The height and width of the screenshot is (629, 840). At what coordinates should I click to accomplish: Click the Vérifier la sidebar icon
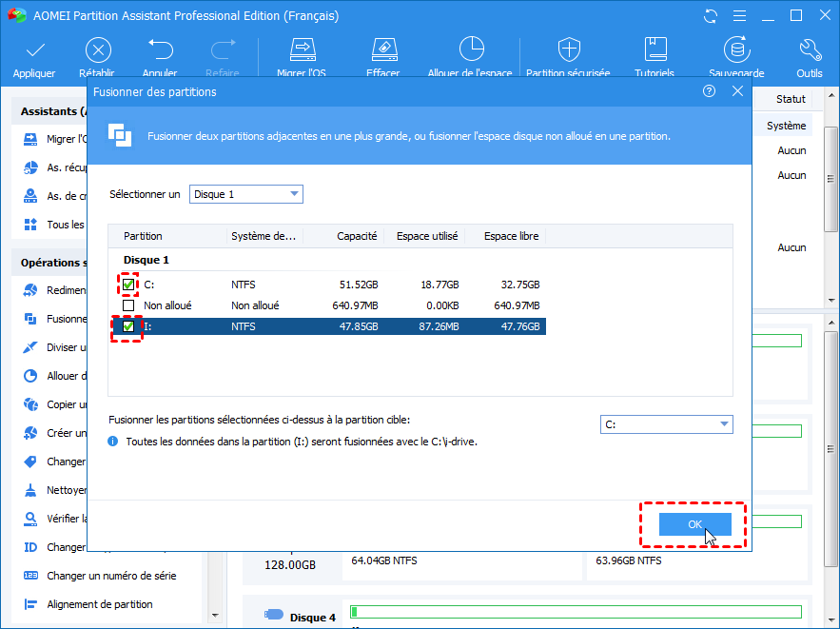(30, 519)
